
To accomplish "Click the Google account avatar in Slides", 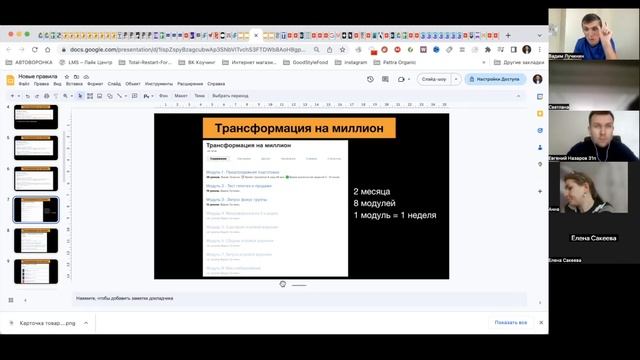I will point(538,79).
